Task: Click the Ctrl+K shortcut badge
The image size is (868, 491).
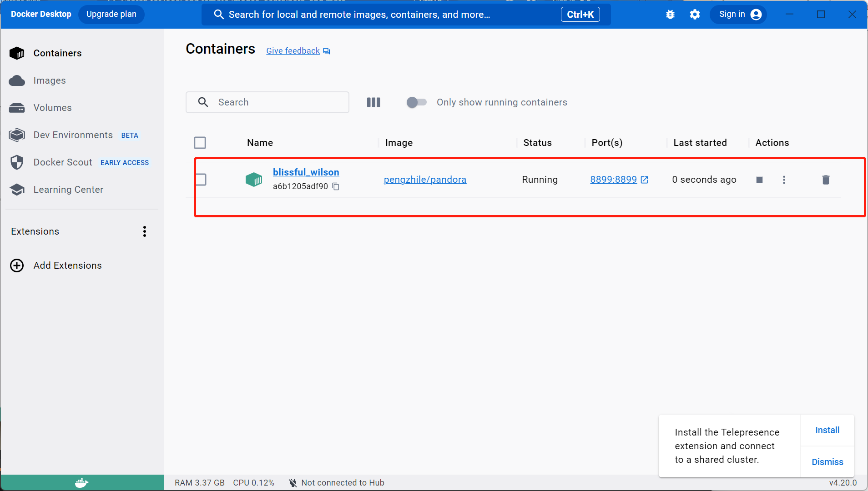Action: pyautogui.click(x=580, y=15)
